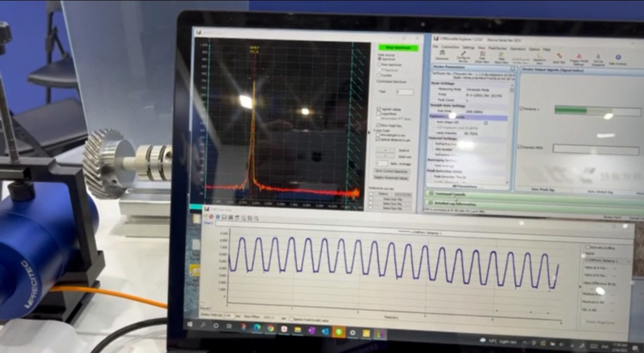This screenshot has width=644, height=353.
Task: Open the Configure Device tool
Action: [463, 56]
